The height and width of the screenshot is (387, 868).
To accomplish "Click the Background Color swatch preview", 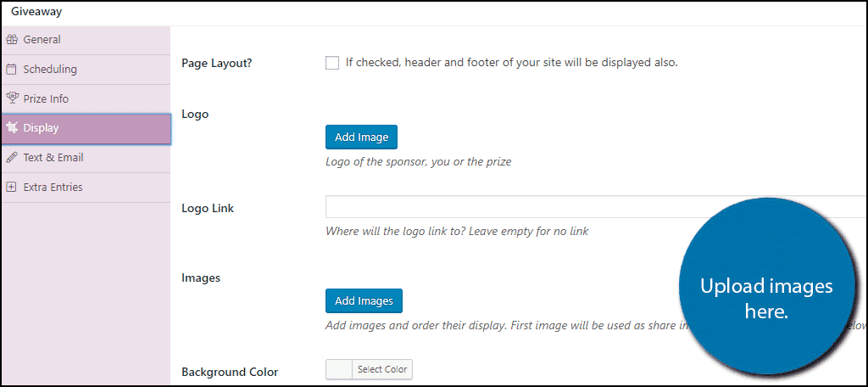I will [339, 369].
